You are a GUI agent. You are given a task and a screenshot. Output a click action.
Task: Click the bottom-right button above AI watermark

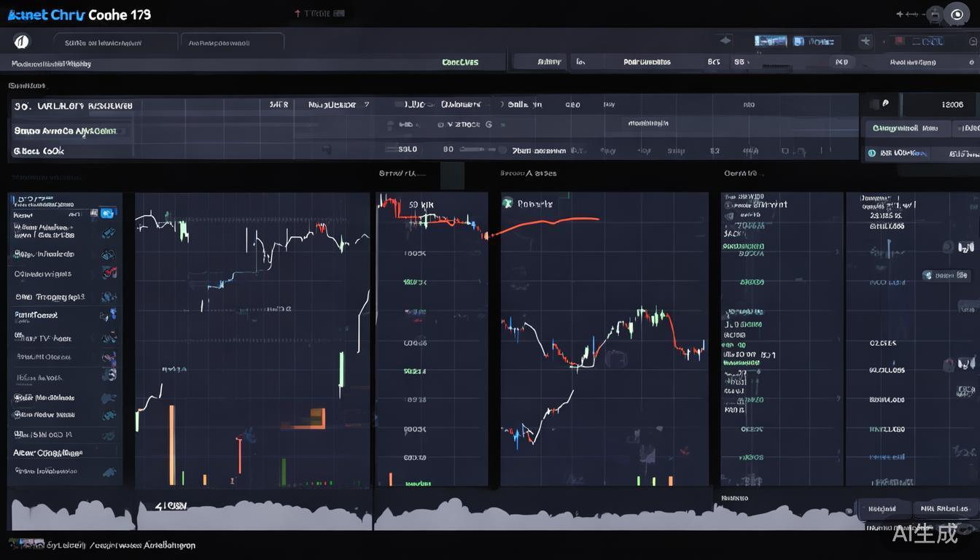pyautogui.click(x=944, y=509)
